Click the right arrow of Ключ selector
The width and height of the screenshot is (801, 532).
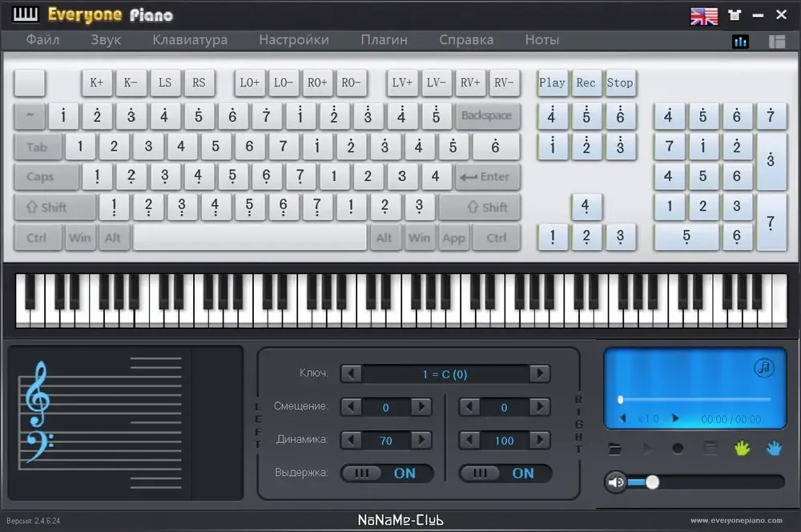pyautogui.click(x=540, y=374)
